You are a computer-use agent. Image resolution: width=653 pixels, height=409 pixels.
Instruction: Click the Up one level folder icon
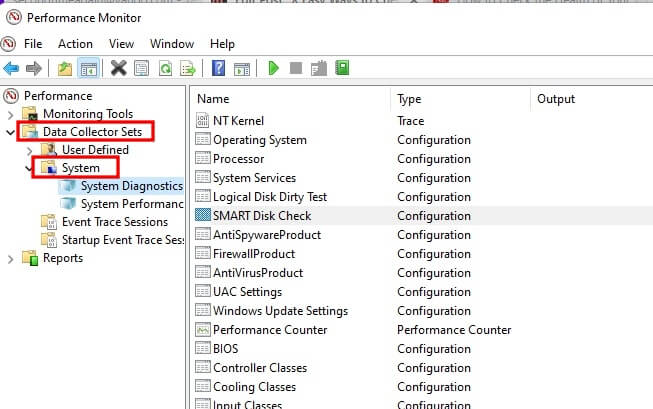(65, 68)
